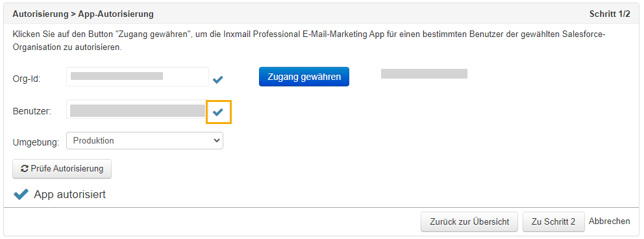
Task: Click the highlighted checkmark next to Benutzer
Action: pos(217,112)
